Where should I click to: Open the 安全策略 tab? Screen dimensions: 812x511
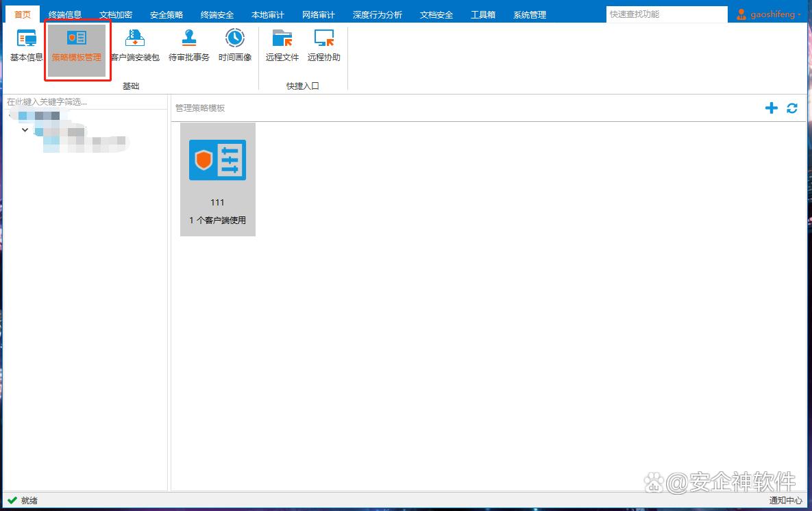(x=167, y=14)
